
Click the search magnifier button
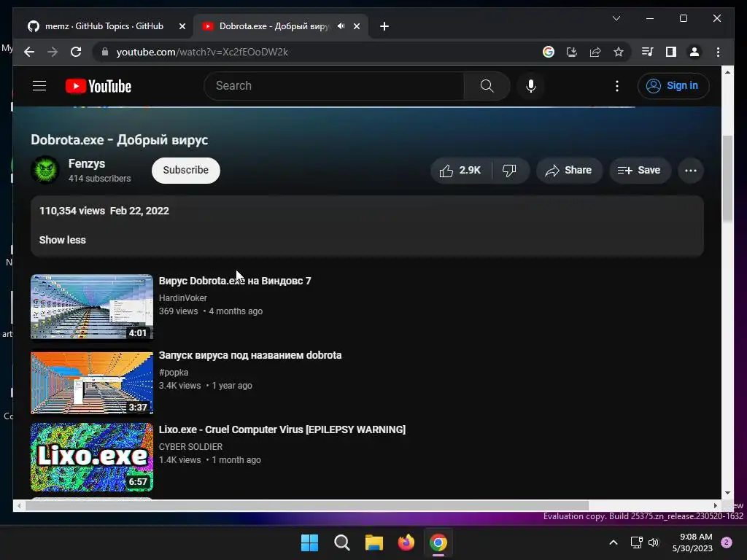(x=487, y=86)
